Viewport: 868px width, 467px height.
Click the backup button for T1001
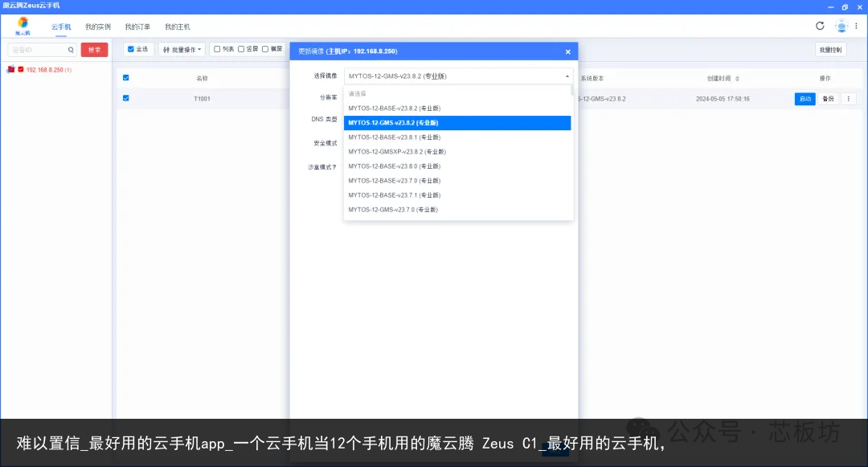point(828,99)
